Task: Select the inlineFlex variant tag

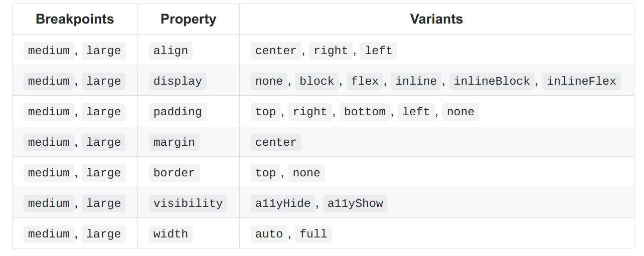Action: [x=581, y=81]
